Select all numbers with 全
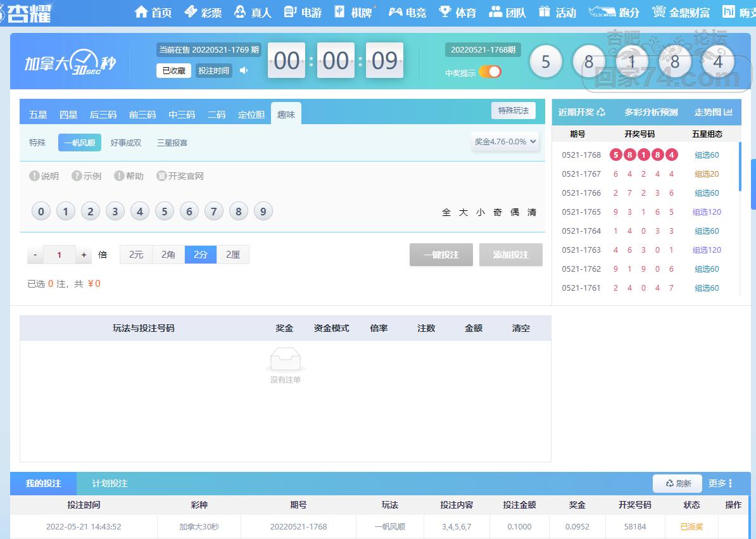 pos(446,212)
